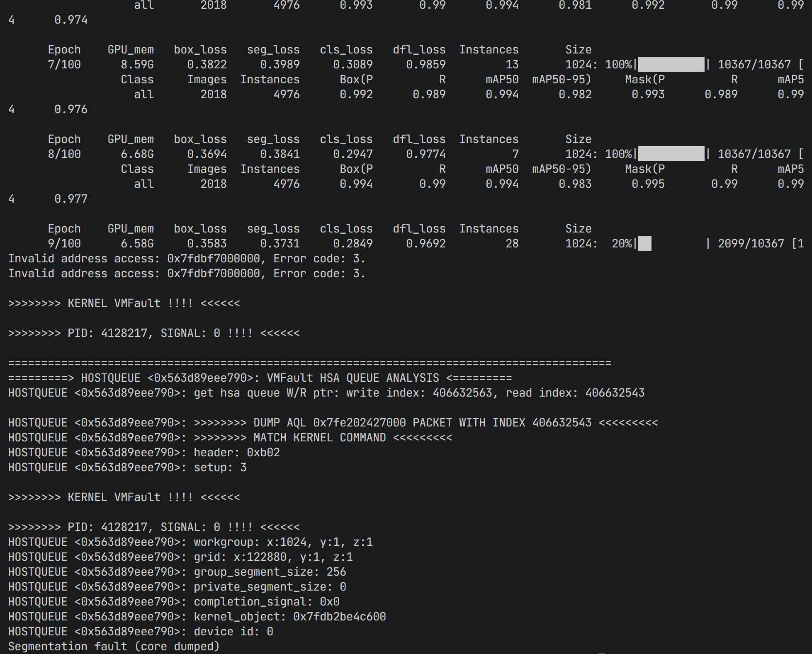Click the seg_loss value "0.3841"
Image resolution: width=812 pixels, height=654 pixels.
pos(280,154)
